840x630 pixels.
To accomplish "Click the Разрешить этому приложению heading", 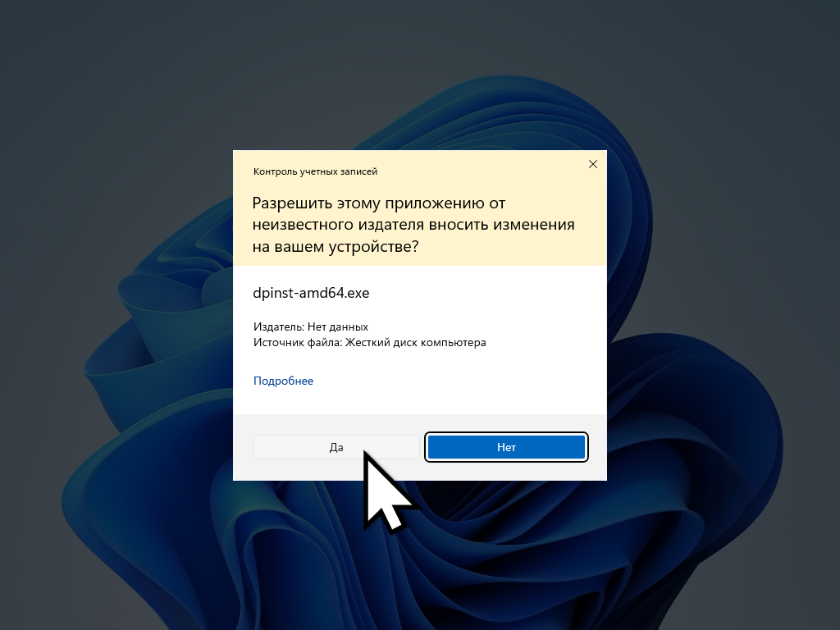I will coord(379,203).
